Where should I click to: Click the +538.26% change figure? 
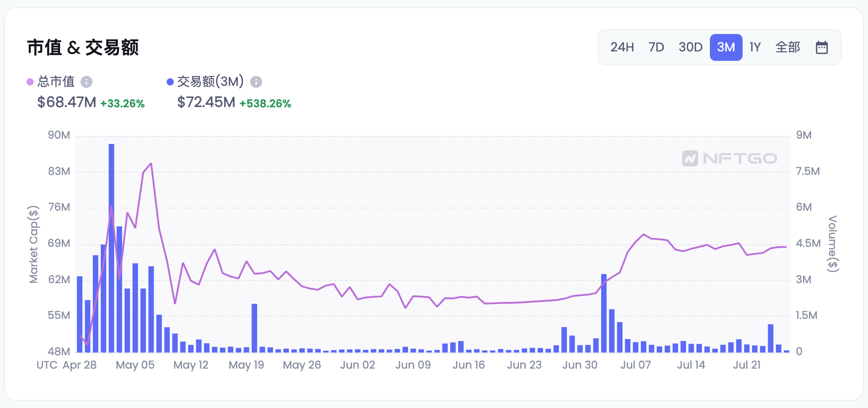tap(265, 104)
